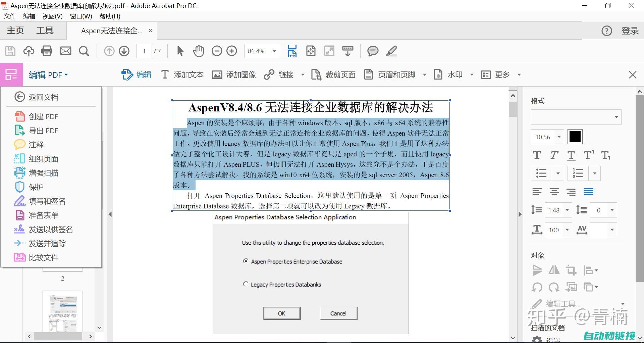Open horizontal scaling 100 dropdown
Screen dimensions: 644x343
coord(567,230)
